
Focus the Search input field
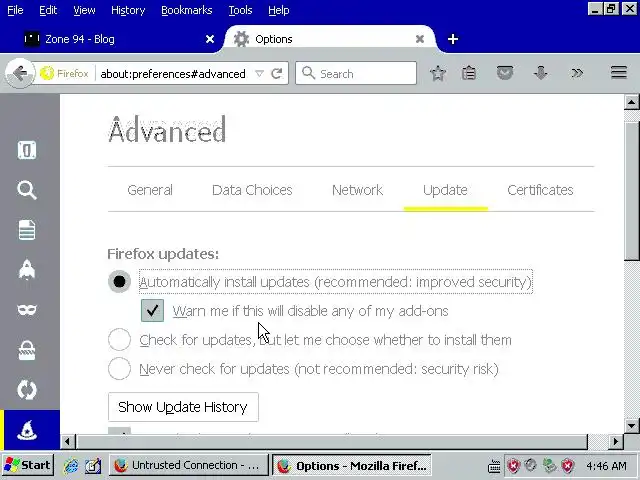tap(356, 73)
